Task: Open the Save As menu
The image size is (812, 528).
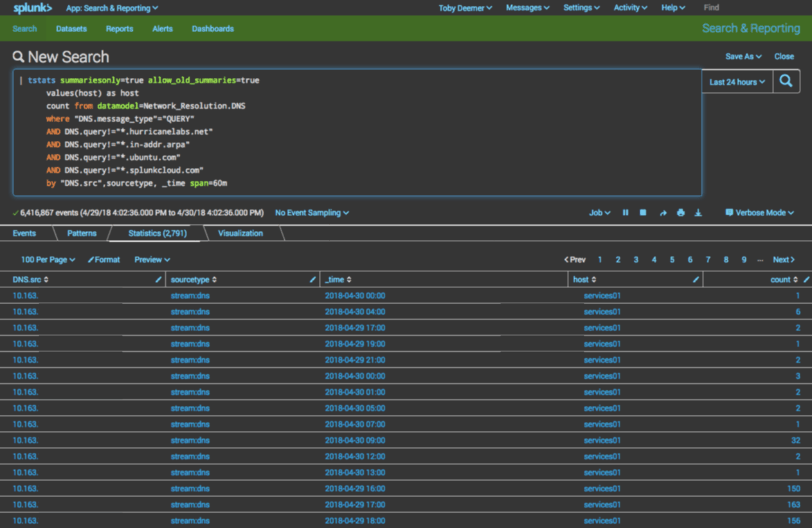Action: click(743, 57)
